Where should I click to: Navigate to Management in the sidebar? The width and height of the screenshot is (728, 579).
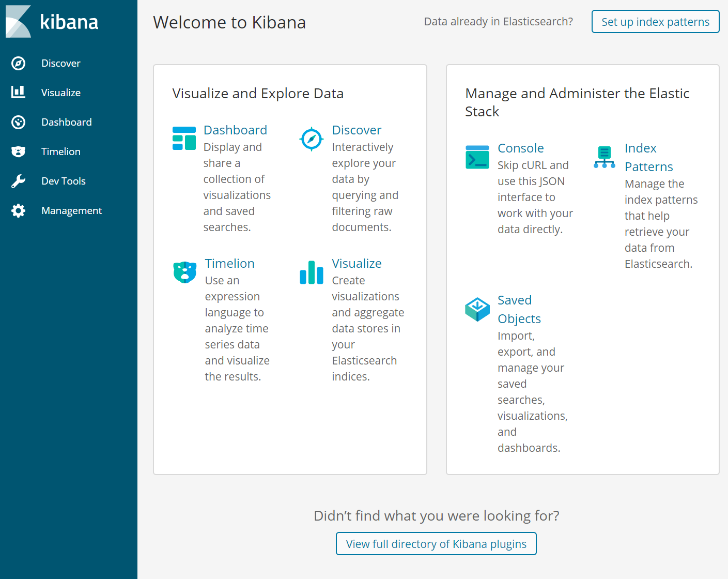[72, 211]
